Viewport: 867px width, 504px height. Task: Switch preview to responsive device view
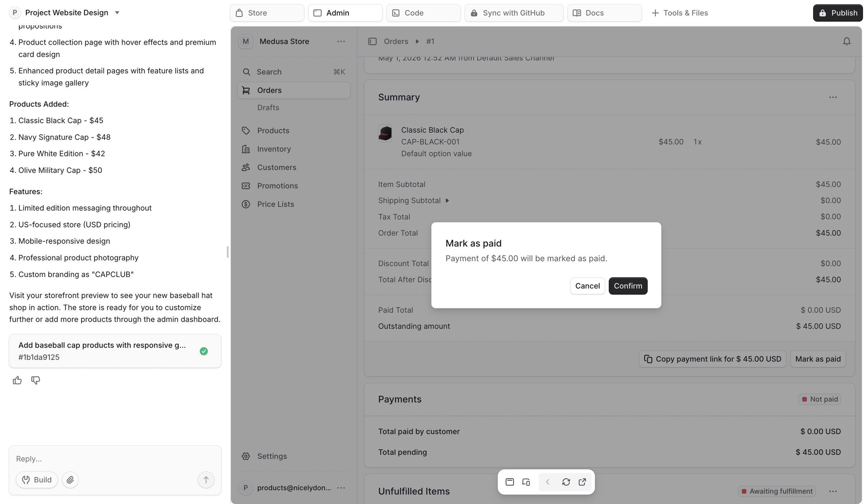click(526, 482)
